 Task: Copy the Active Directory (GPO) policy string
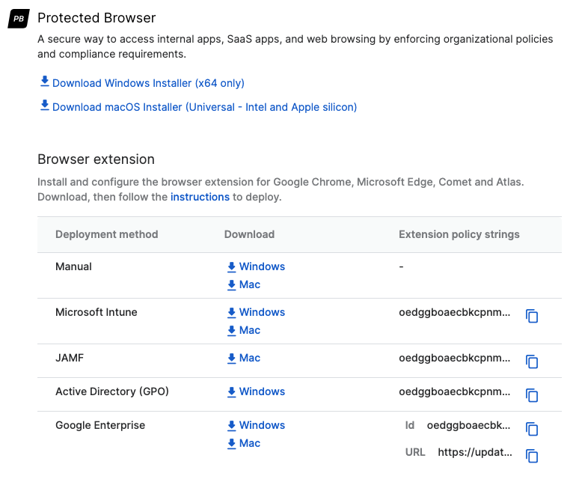tap(532, 395)
